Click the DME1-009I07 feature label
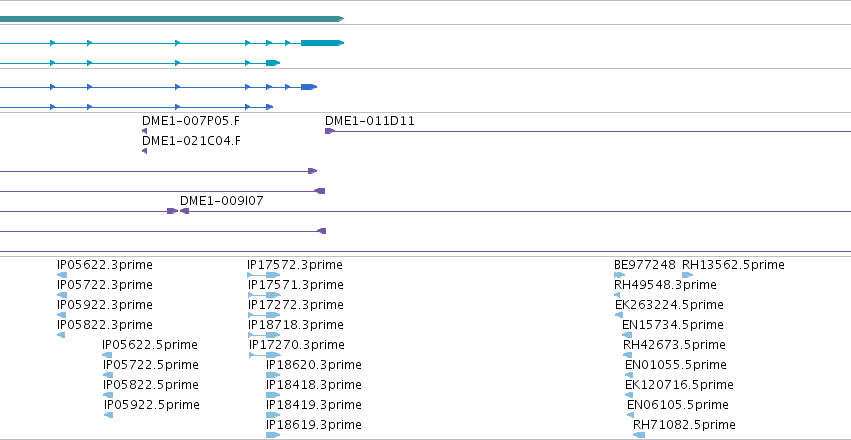 221,201
